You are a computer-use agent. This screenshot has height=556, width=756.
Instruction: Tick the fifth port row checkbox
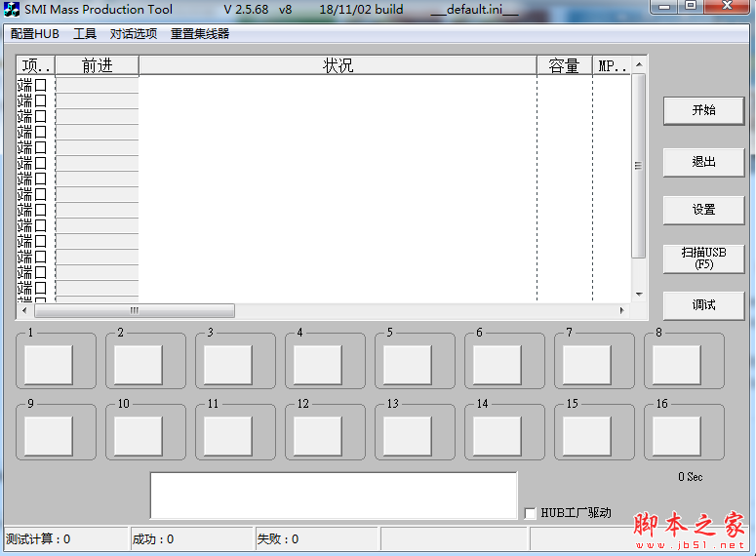point(41,147)
